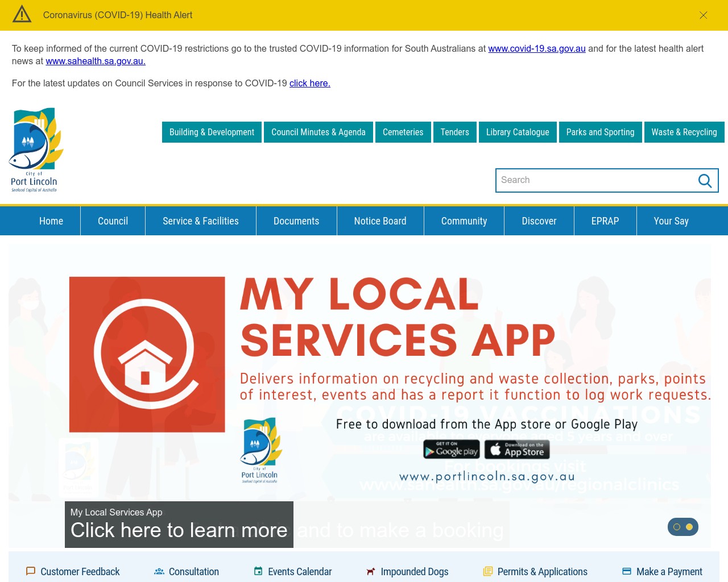The image size is (728, 582).
Task: Open the Documents menu item
Action: pyautogui.click(x=296, y=221)
